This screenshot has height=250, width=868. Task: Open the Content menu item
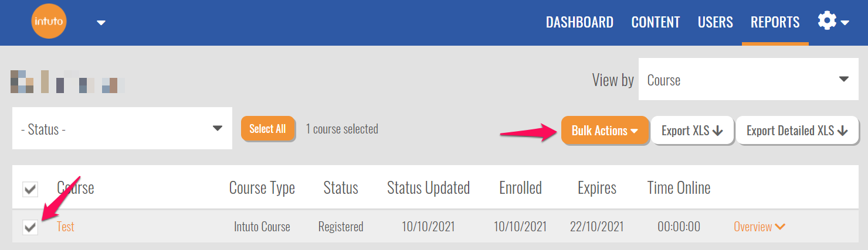coord(655,22)
